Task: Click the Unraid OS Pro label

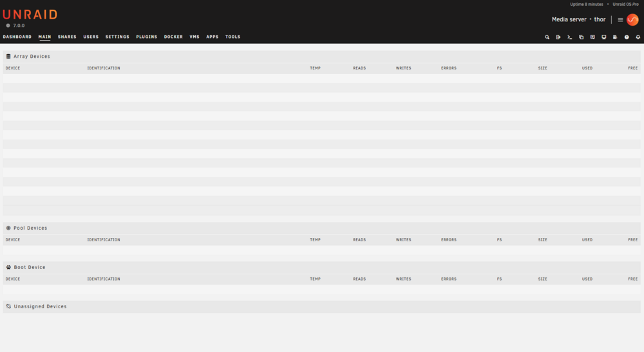Action: (625, 4)
